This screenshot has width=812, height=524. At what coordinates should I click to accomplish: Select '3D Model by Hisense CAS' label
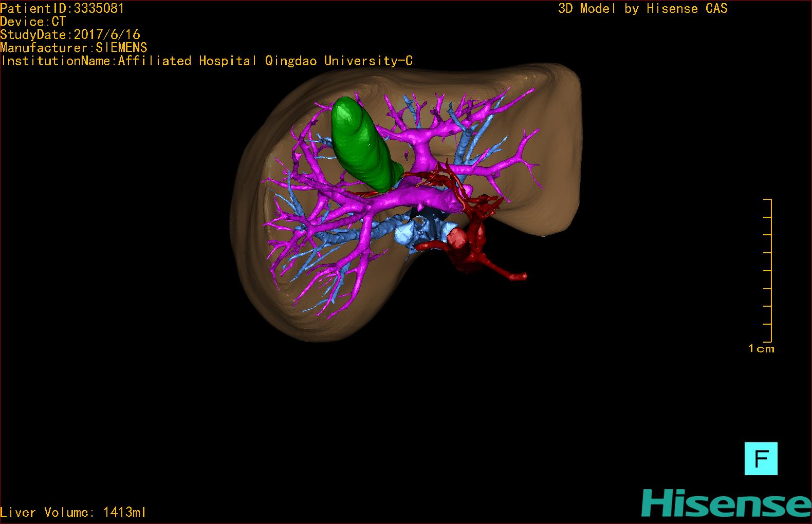point(642,9)
